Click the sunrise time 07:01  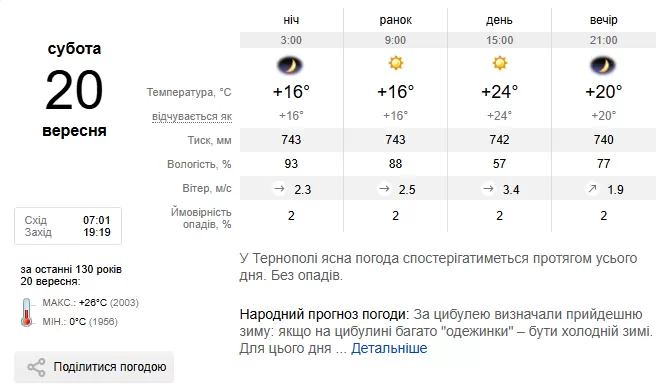coord(97,220)
